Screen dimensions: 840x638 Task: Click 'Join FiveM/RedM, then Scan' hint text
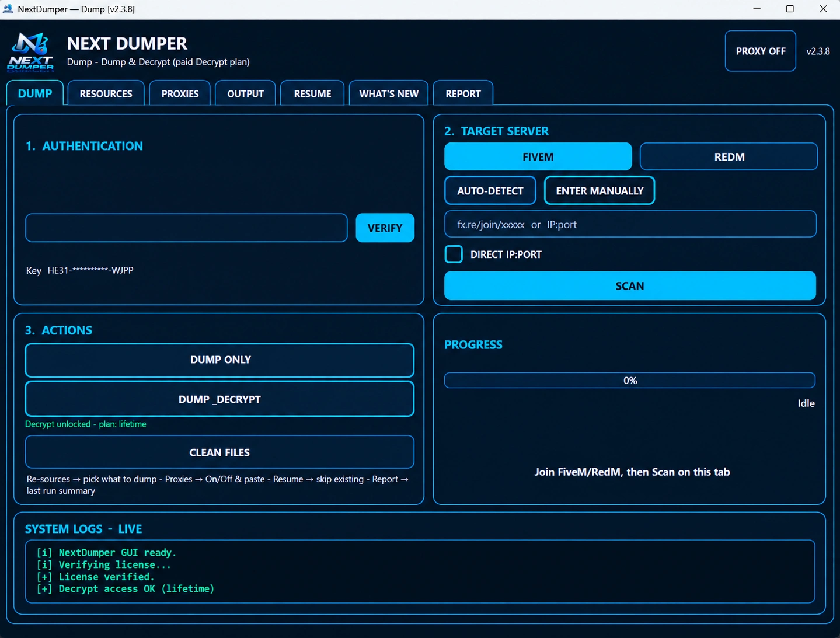point(632,472)
